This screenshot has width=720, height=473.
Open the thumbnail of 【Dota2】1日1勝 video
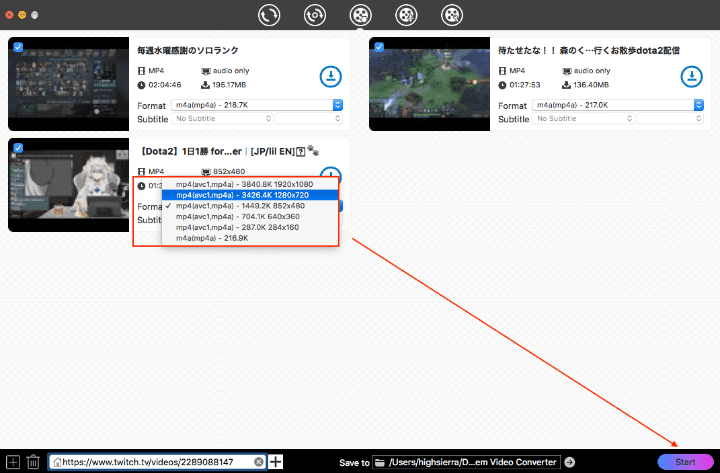click(68, 185)
